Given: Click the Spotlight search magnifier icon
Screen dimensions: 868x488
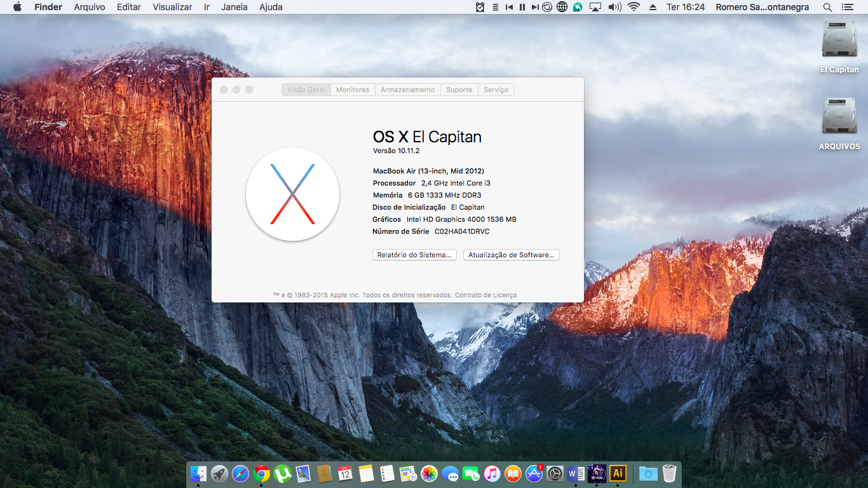Looking at the screenshot, I should click(827, 7).
